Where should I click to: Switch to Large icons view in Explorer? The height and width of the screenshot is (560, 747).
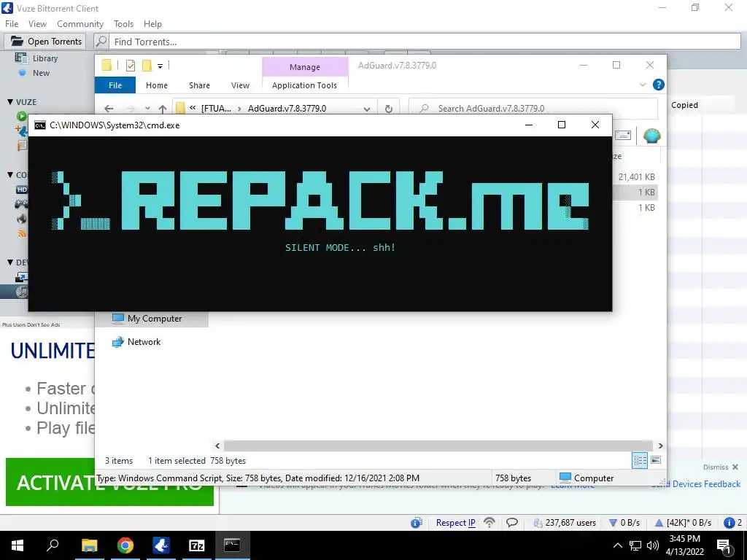pyautogui.click(x=656, y=460)
